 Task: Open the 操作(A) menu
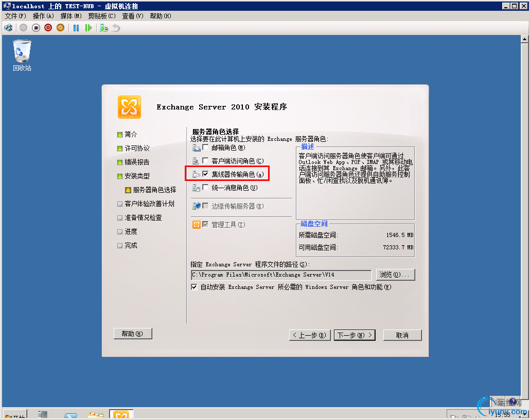tap(43, 16)
